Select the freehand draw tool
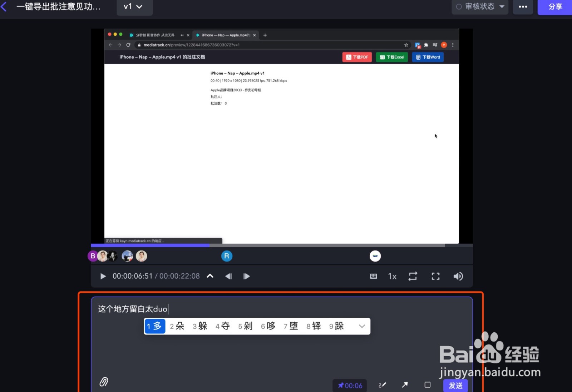572x392 pixels. pyautogui.click(x=382, y=385)
